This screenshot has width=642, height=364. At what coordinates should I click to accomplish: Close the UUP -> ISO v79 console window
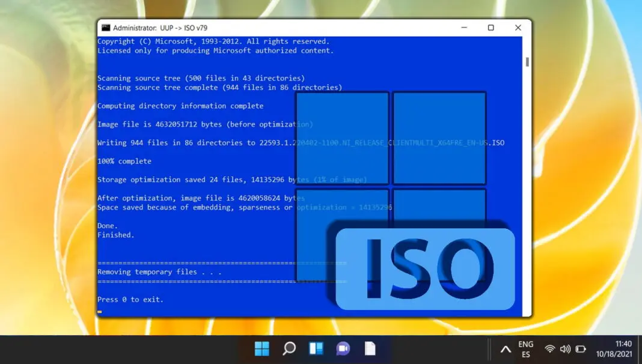click(518, 28)
